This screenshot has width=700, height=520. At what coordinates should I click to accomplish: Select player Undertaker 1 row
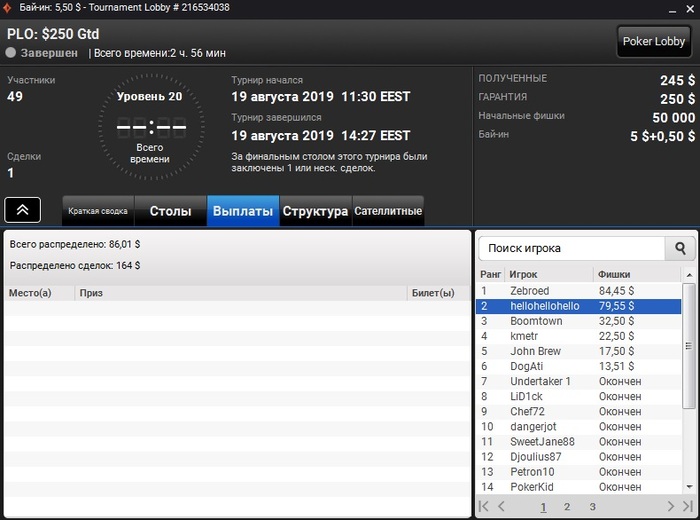click(x=579, y=382)
